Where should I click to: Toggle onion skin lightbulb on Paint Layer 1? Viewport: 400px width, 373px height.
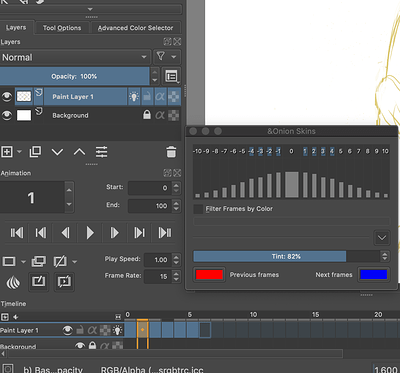[134, 97]
